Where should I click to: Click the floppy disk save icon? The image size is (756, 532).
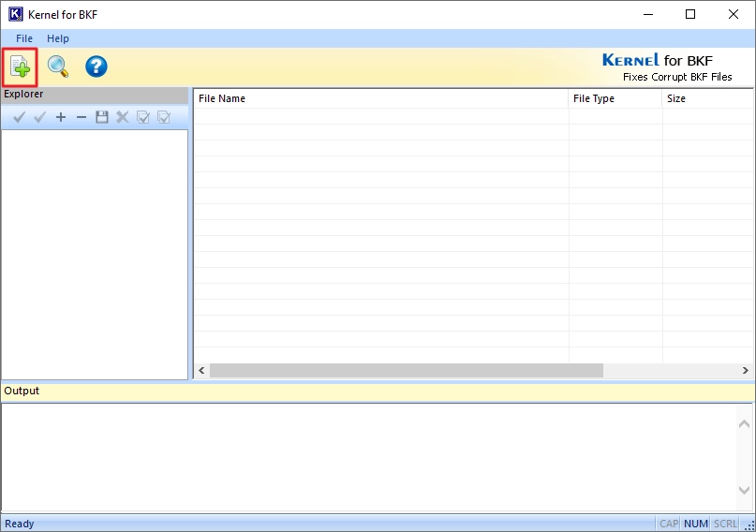pos(102,117)
